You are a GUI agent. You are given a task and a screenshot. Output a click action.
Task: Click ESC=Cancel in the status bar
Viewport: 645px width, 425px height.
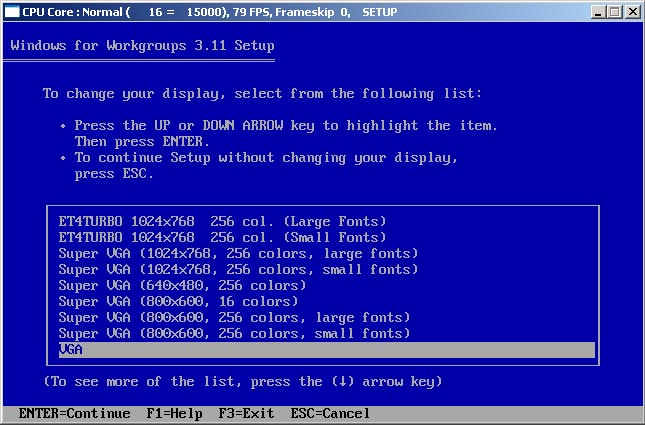tap(330, 413)
